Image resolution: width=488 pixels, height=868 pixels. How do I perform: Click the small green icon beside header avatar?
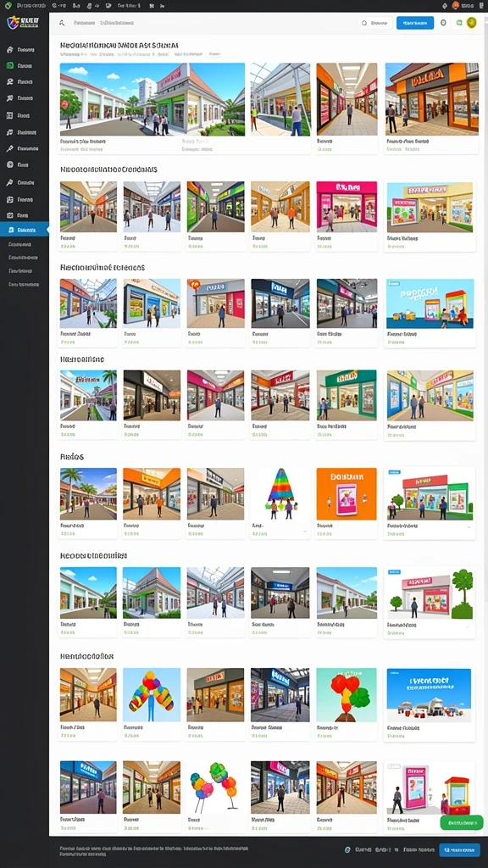(x=458, y=23)
